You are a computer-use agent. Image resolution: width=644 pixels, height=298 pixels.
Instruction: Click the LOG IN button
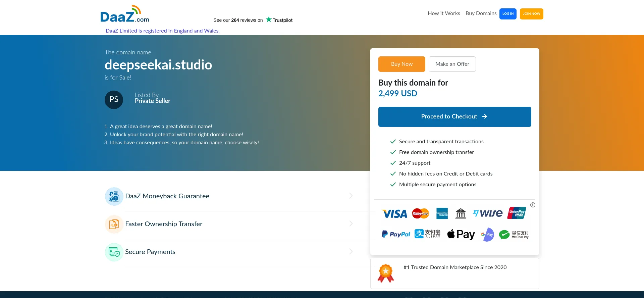pyautogui.click(x=507, y=14)
